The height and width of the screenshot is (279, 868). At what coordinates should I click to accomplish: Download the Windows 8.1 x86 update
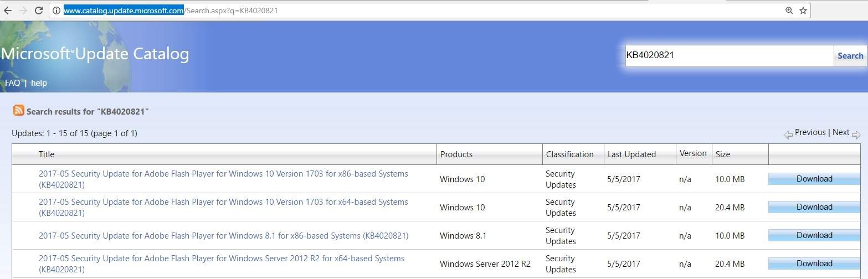814,235
